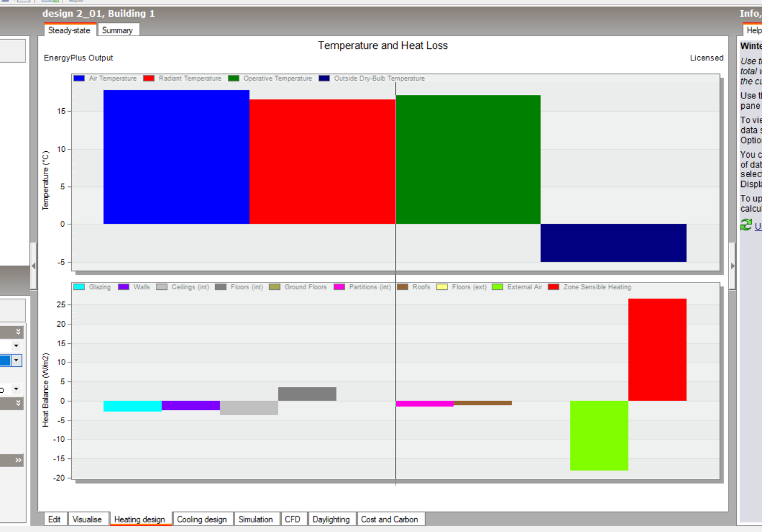This screenshot has width=762, height=532.
Task: Go to the Edit screen tab
Action: (x=55, y=519)
